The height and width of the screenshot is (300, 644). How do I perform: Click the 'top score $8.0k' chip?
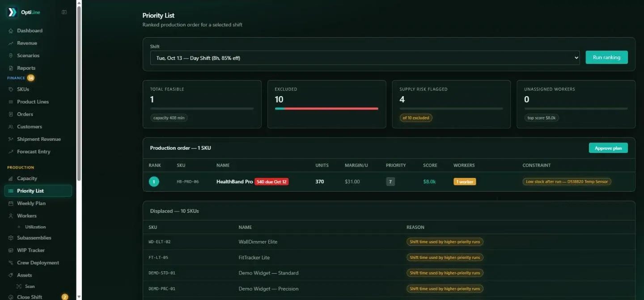coord(542,118)
